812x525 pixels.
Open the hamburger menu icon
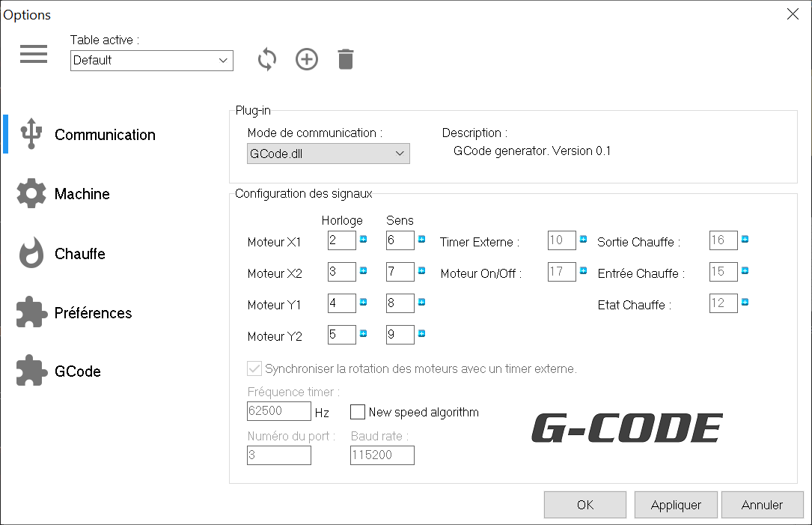pyautogui.click(x=34, y=54)
